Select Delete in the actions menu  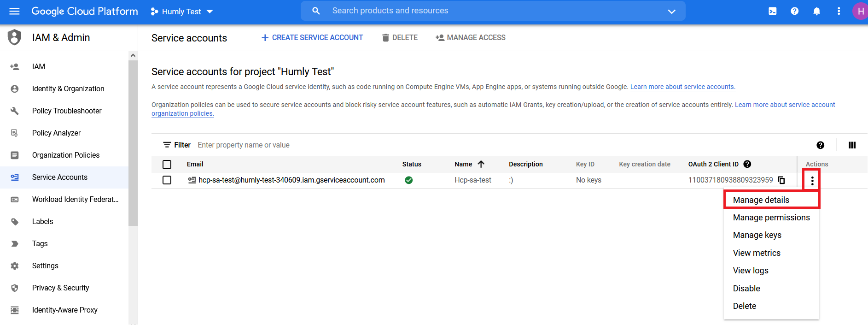coord(771,306)
